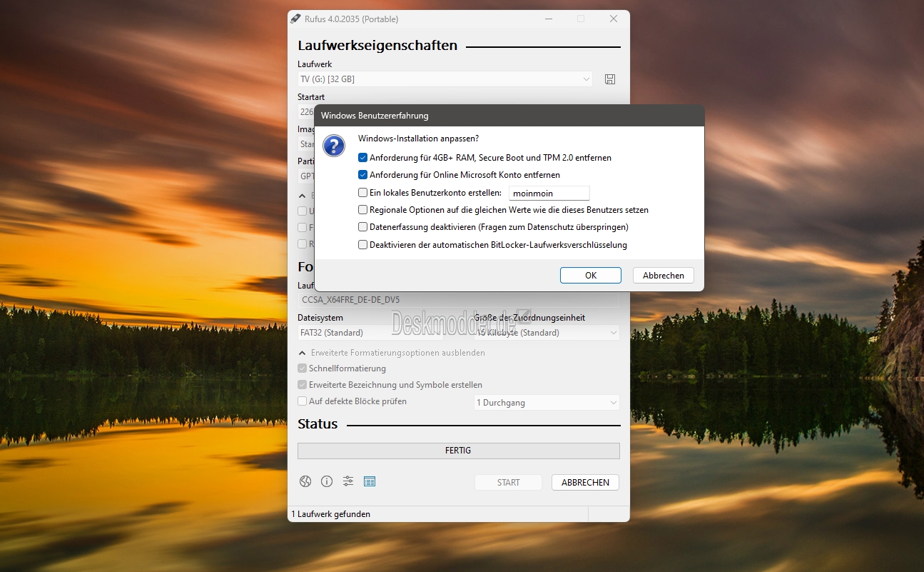This screenshot has width=924, height=572.
Task: Enable BitLocker-Laufwerksverschlüsselung deactivation checkbox
Action: tap(363, 245)
